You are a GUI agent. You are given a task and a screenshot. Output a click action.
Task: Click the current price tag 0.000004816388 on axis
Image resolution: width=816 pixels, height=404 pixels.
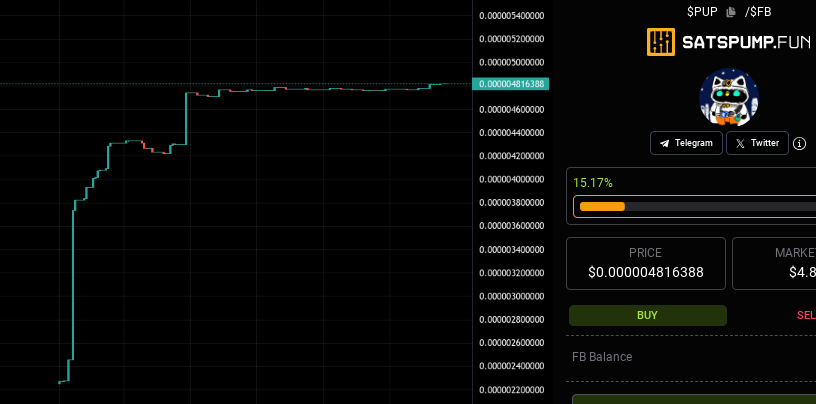tap(511, 84)
